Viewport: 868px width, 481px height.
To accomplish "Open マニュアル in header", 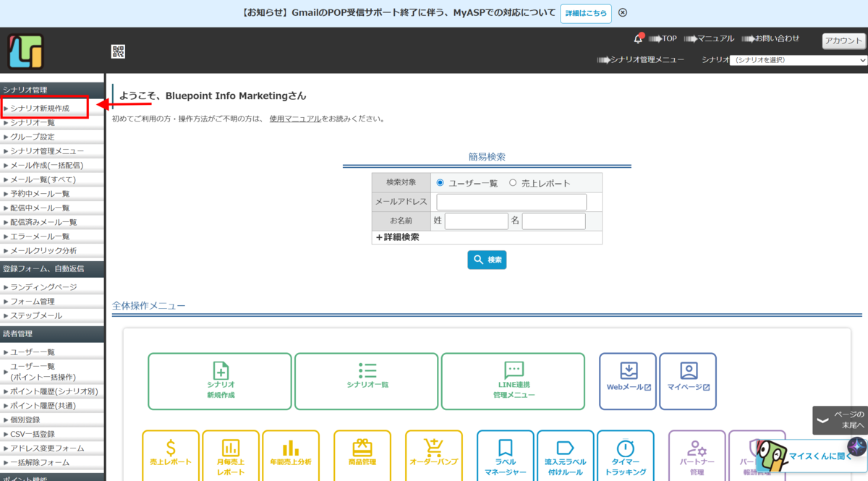I will coord(709,38).
